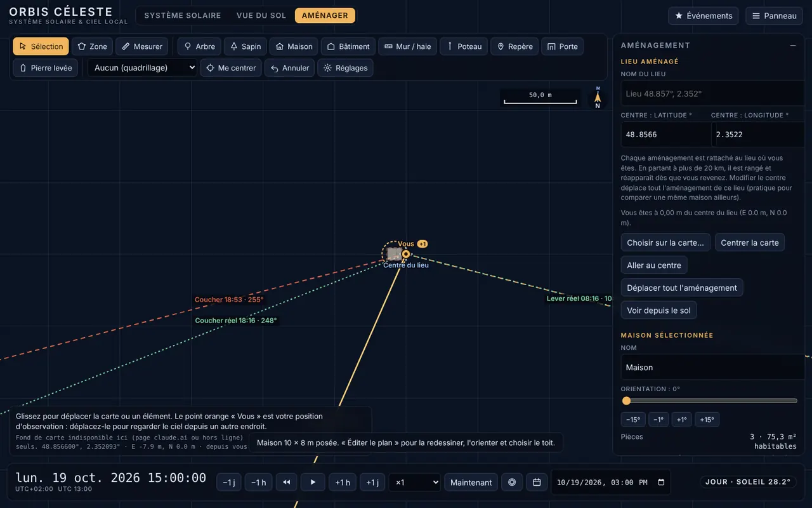Screen dimensions: 812x508
Task: Open the Événements star button
Action: 704,16
